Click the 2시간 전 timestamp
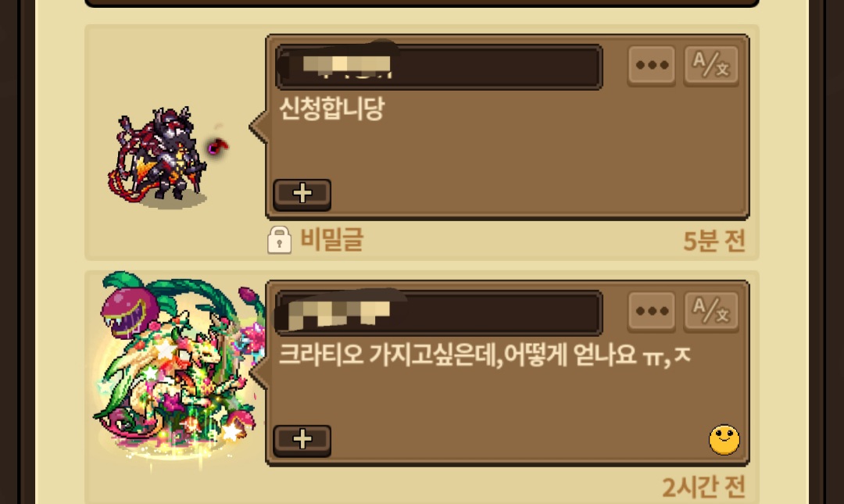Screen dimensions: 844x504 click(703, 487)
